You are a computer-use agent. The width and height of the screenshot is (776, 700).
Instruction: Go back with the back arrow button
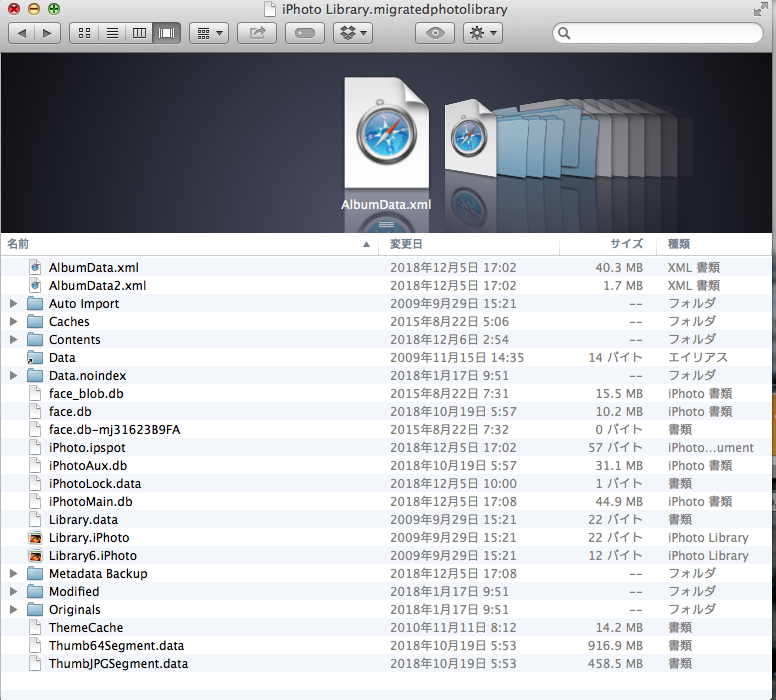(22, 33)
